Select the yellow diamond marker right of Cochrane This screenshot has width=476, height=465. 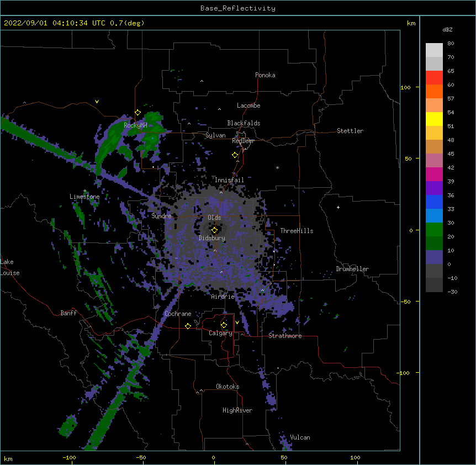pyautogui.click(x=188, y=326)
